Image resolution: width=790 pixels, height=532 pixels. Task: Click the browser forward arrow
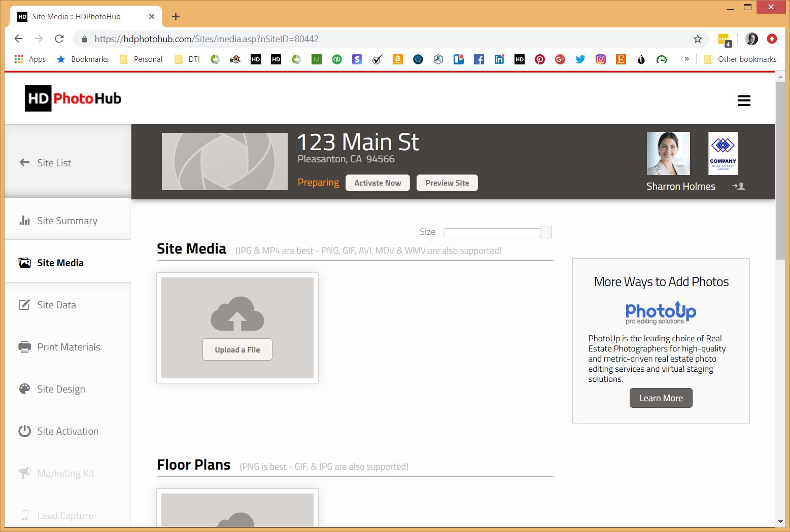click(39, 39)
